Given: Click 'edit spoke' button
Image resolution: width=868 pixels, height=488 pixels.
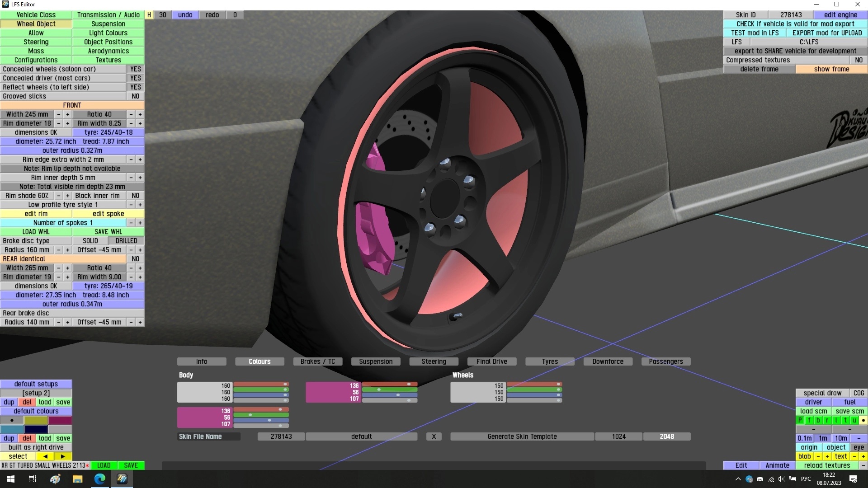Looking at the screenshot, I should click(108, 214).
